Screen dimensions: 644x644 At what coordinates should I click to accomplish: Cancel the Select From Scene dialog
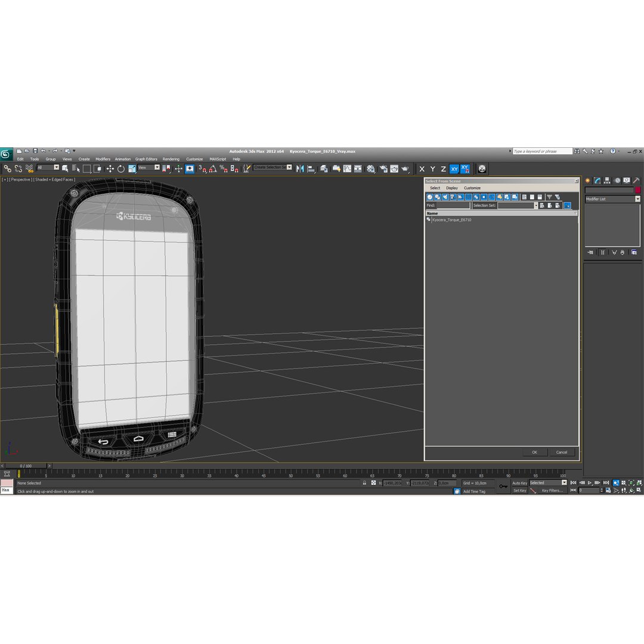[x=562, y=452]
